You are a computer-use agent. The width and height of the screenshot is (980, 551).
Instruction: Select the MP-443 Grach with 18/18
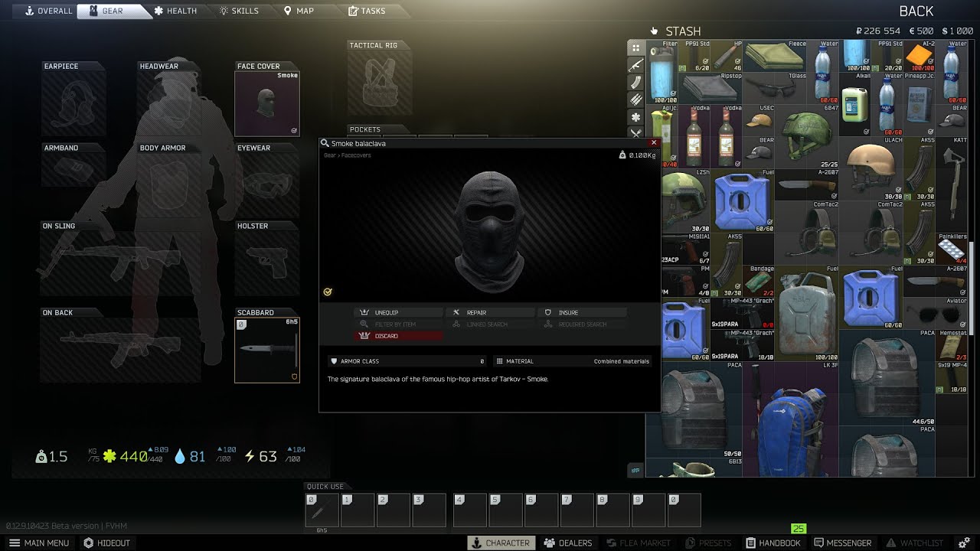click(x=743, y=345)
